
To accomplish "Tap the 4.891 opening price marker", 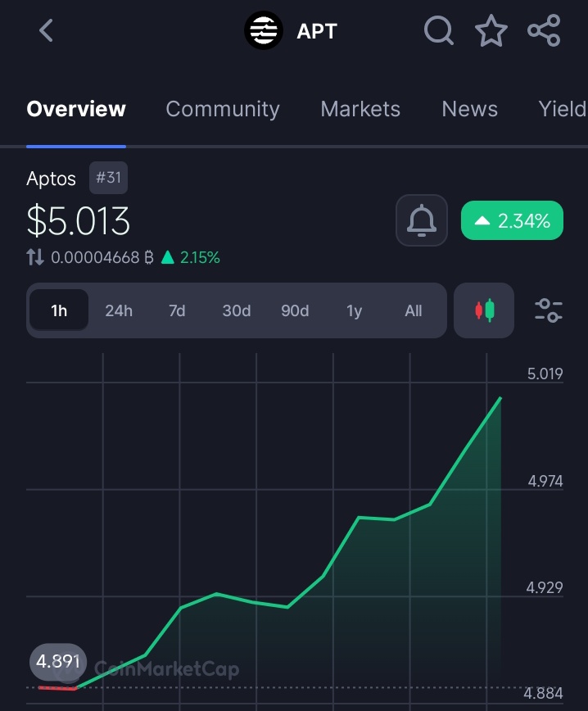I will click(58, 662).
